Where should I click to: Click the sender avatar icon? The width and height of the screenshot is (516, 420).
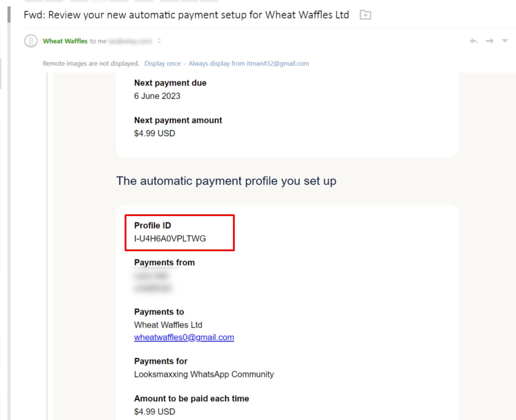point(31,41)
